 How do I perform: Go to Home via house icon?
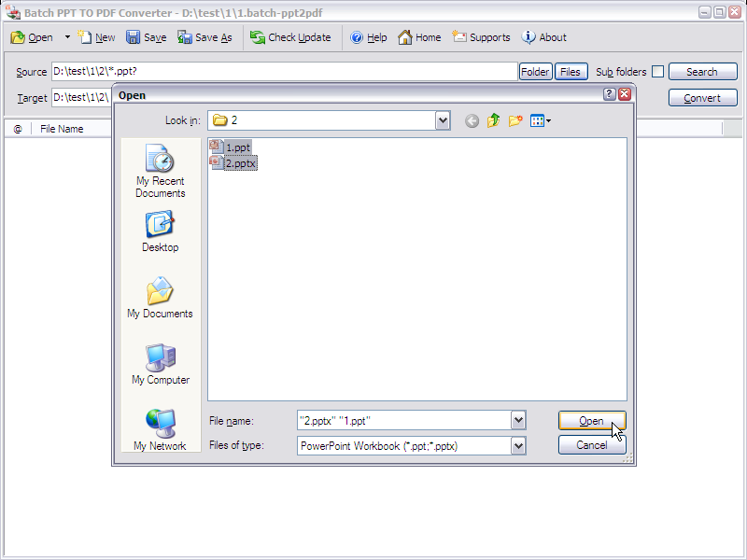(418, 37)
